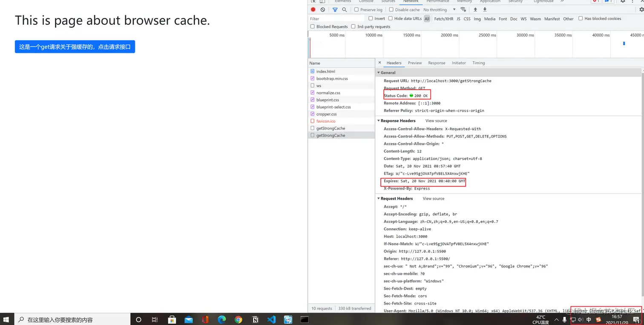Enable Preserve log checkbox
Image resolution: width=644 pixels, height=325 pixels.
pos(357,9)
